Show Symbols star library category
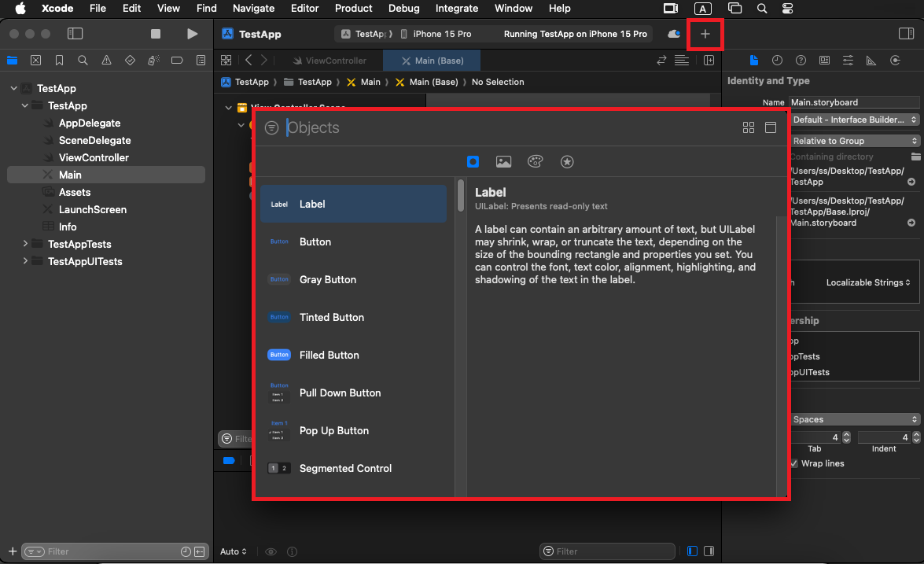This screenshot has height=564, width=924. (567, 161)
